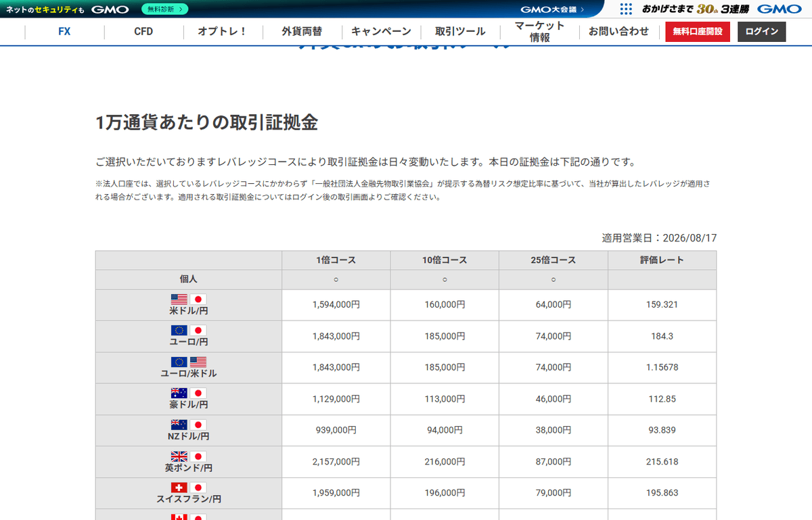This screenshot has height=520, width=812.
Task: Open the お問い合わせ navigation item
Action: tap(618, 32)
